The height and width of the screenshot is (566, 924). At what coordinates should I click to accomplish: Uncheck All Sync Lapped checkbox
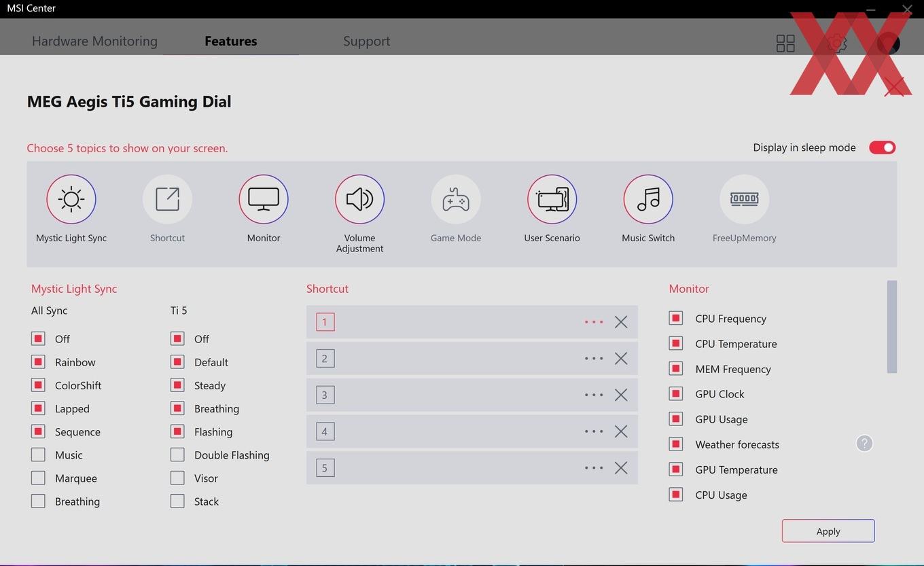click(x=38, y=408)
